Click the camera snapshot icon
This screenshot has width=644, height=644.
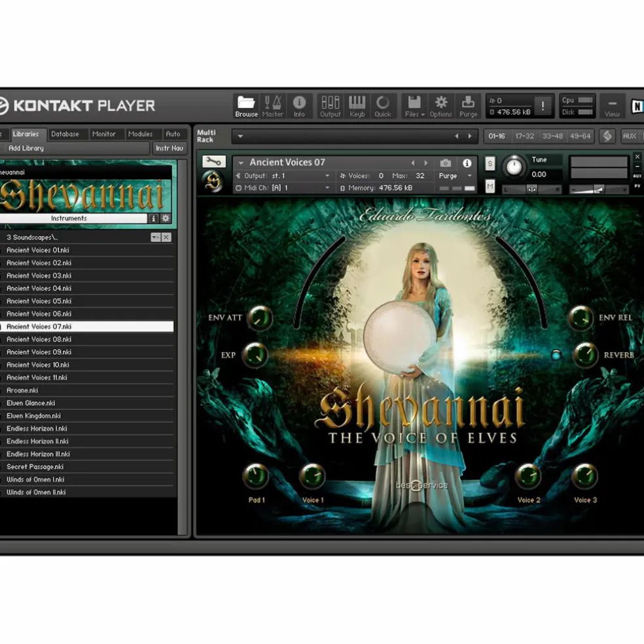pos(446,163)
